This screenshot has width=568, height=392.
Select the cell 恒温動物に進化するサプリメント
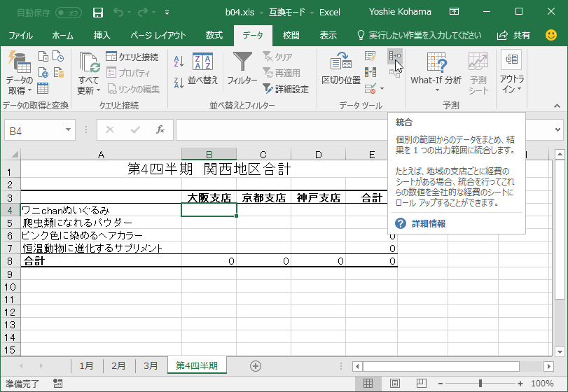pos(101,248)
